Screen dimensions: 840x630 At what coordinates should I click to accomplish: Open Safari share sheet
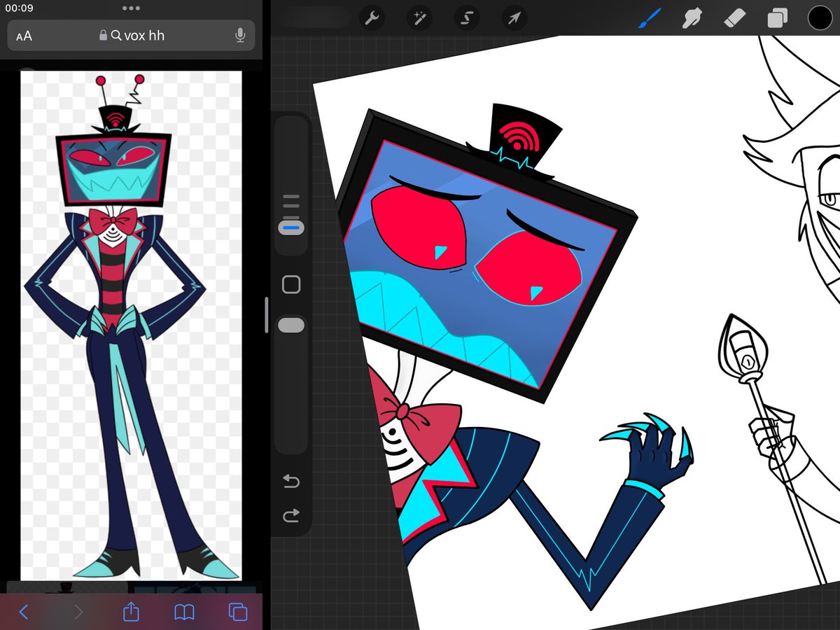pos(131,612)
